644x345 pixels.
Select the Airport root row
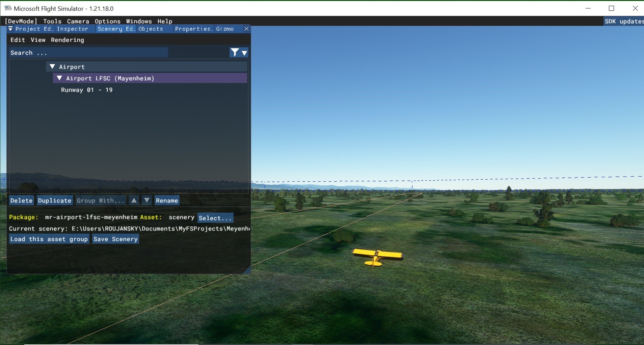[146, 67]
